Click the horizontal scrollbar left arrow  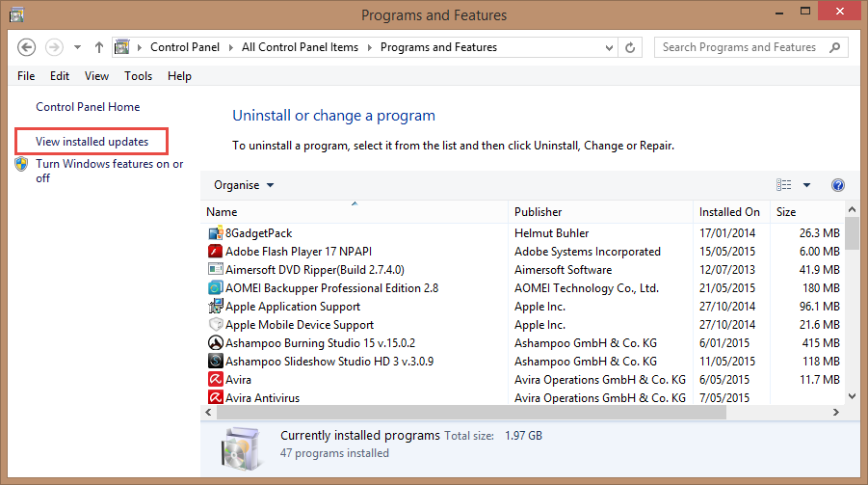(208, 413)
